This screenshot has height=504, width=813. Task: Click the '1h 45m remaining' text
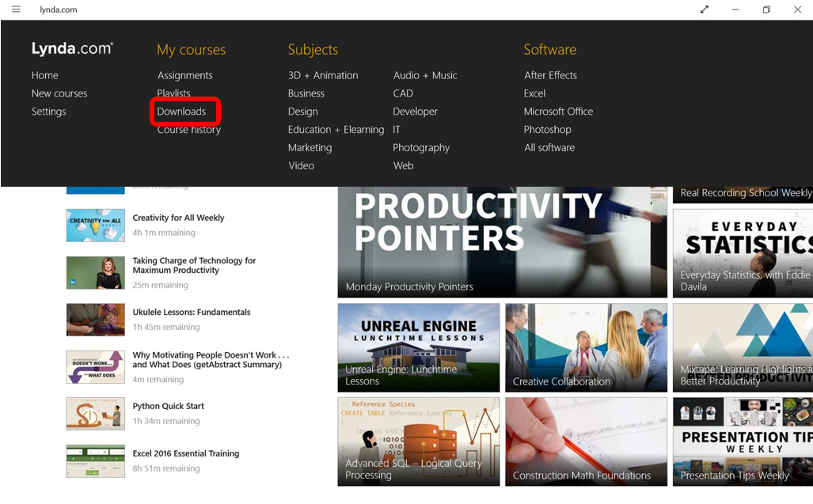[x=166, y=327]
